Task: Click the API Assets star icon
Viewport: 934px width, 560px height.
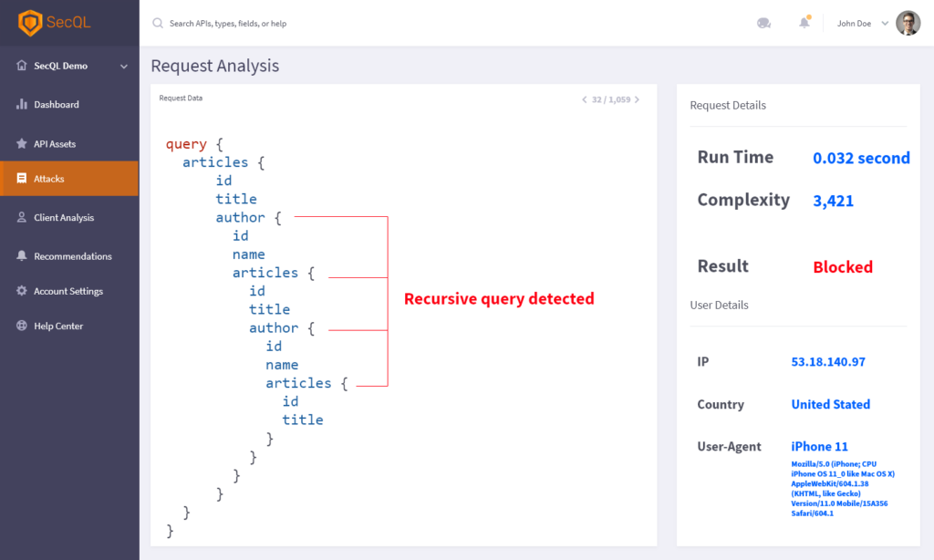Action: (22, 143)
